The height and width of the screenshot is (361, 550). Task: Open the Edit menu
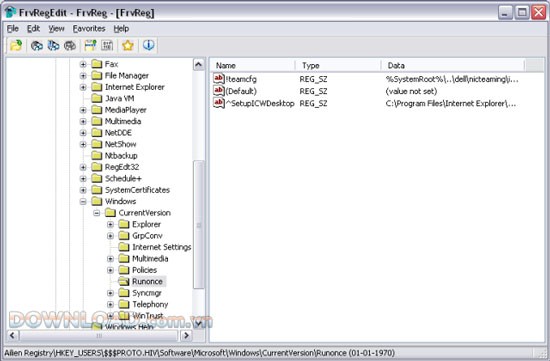tap(33, 29)
